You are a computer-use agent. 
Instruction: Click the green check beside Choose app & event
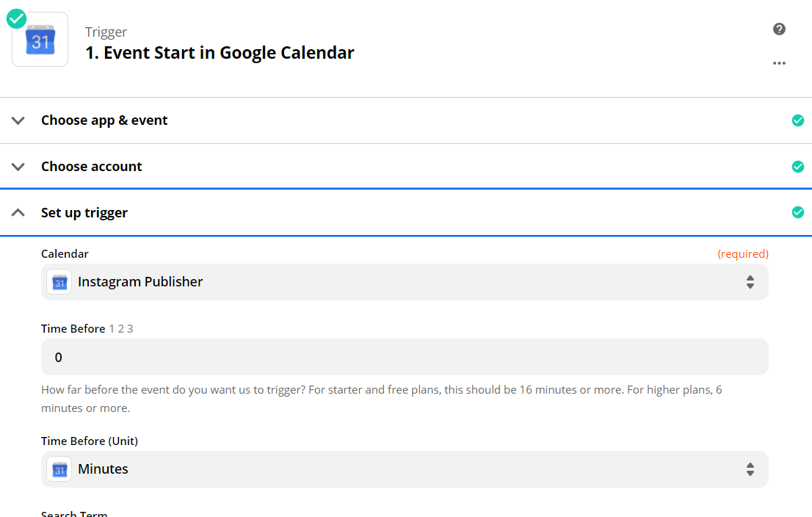tap(798, 120)
